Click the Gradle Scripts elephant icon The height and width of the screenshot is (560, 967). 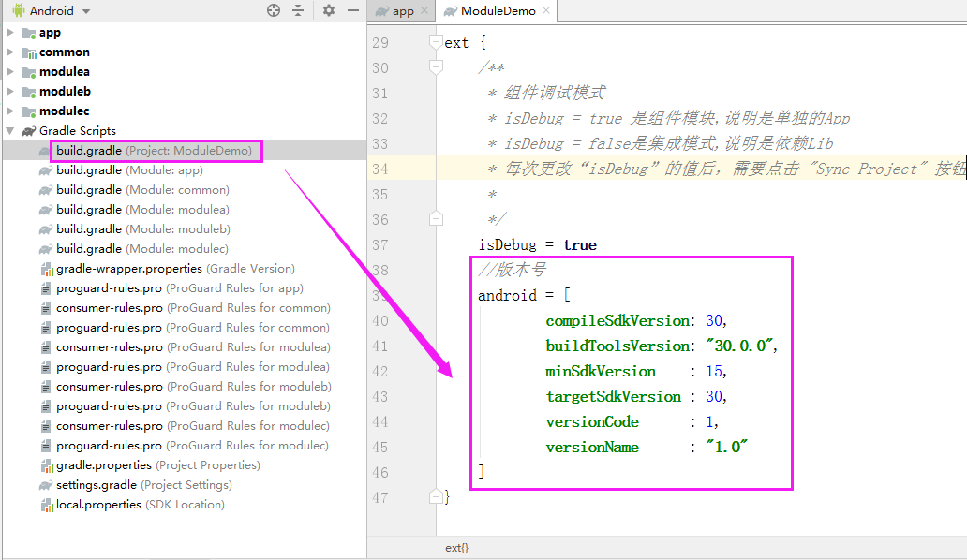pyautogui.click(x=29, y=130)
